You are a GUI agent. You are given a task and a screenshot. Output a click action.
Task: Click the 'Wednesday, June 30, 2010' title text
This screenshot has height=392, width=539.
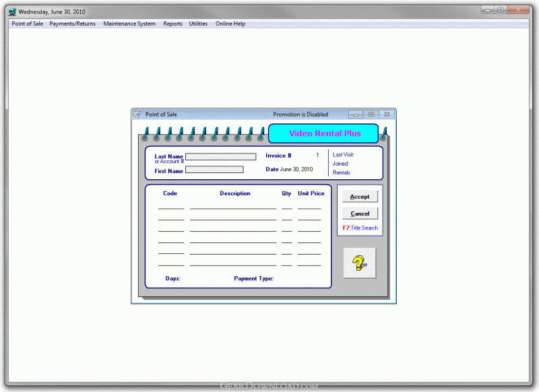coord(52,12)
